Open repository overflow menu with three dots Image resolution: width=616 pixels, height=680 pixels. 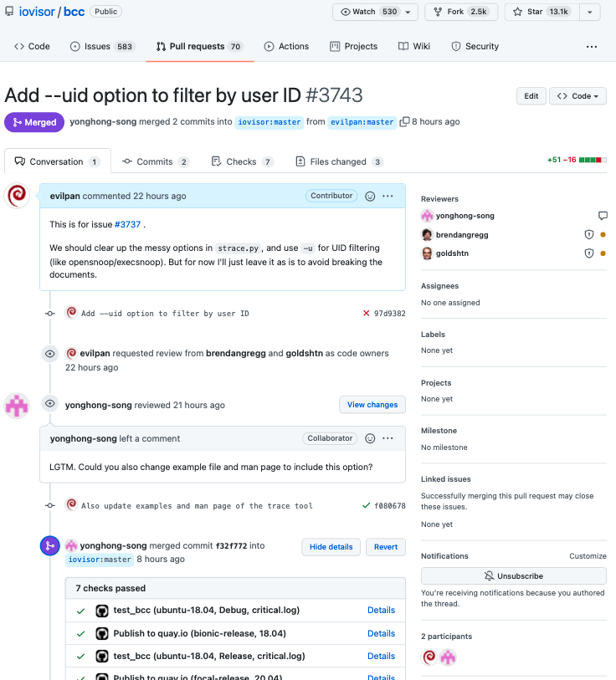[x=592, y=47]
